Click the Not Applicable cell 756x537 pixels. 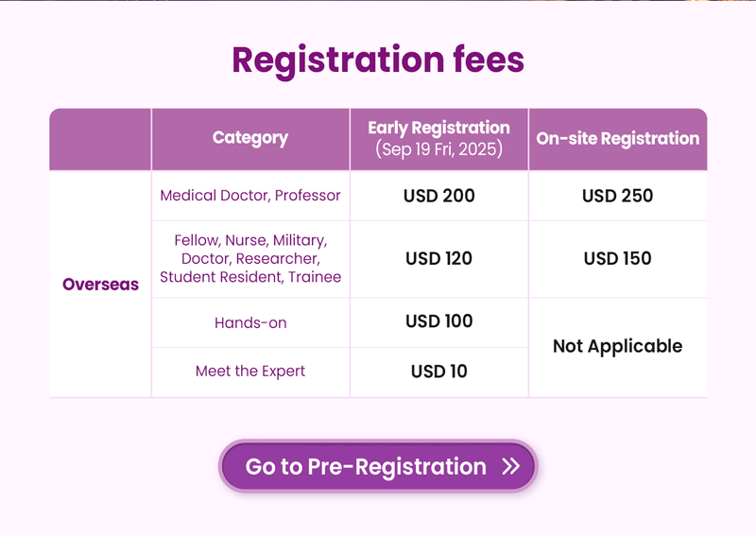[x=618, y=346]
